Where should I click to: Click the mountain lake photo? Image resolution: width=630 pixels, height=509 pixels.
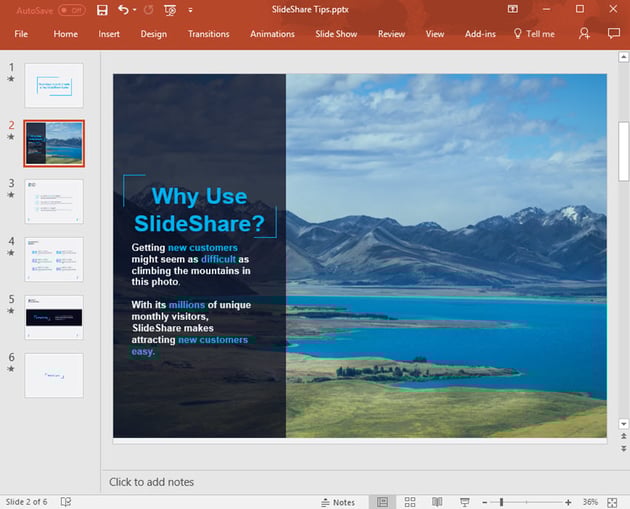[x=446, y=256]
